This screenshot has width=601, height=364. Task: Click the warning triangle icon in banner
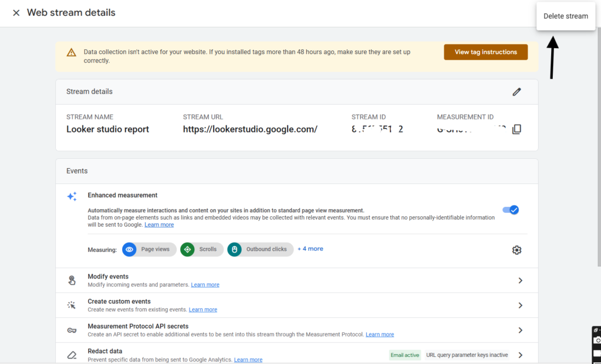(71, 52)
